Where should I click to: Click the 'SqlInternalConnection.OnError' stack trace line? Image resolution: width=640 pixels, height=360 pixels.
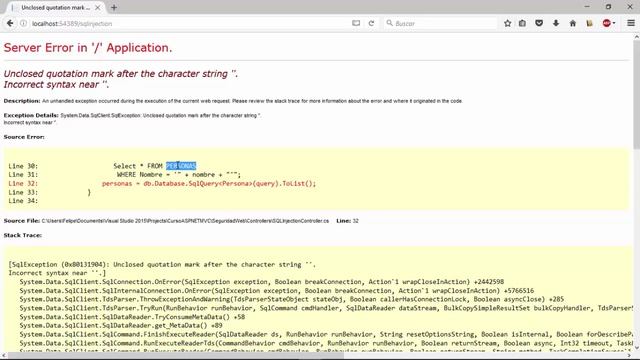pos(277,291)
